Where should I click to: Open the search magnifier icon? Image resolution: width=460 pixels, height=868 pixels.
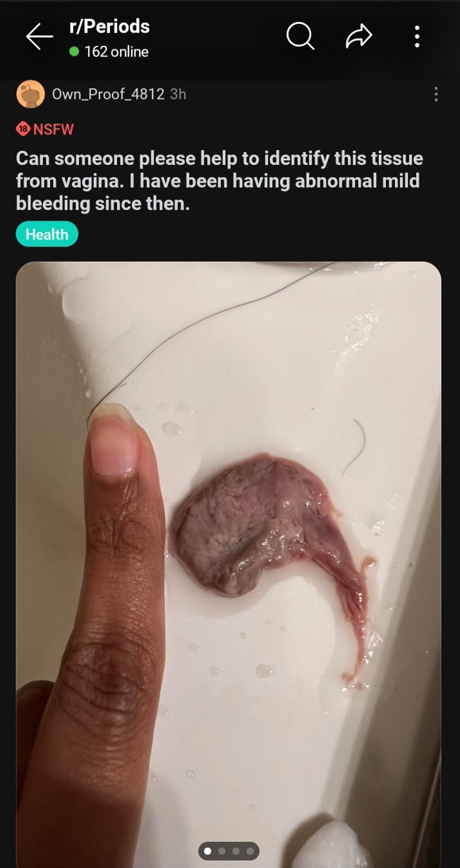(x=300, y=37)
